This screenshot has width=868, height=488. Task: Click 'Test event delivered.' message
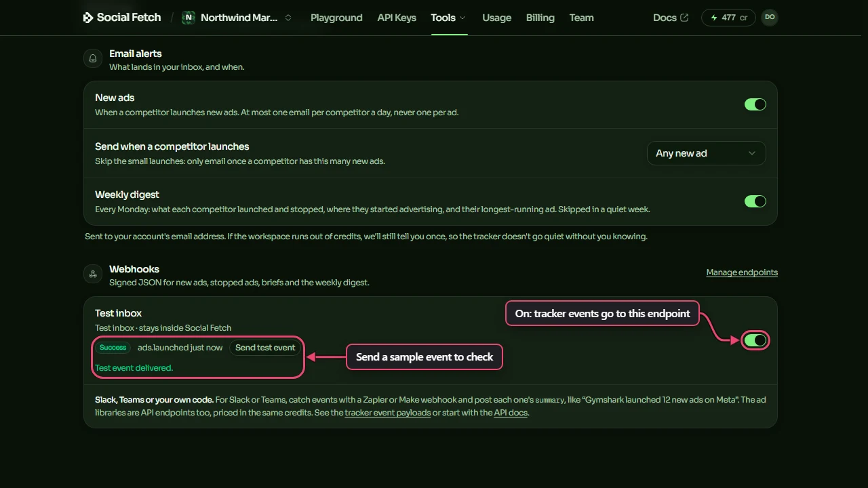click(134, 368)
